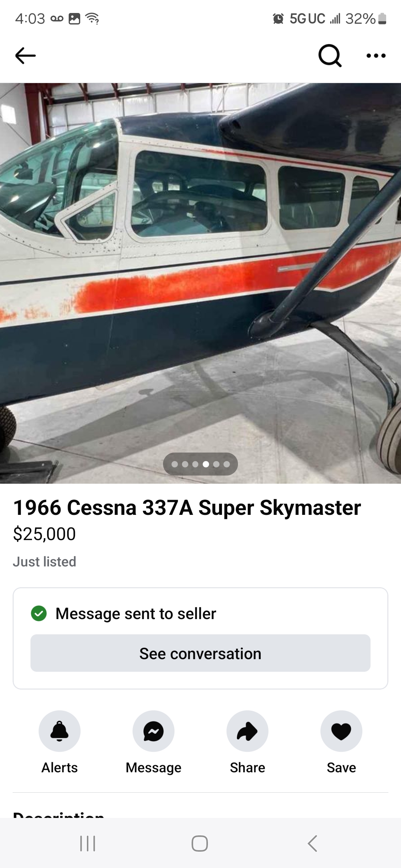Tap the back arrow icon

(25, 56)
